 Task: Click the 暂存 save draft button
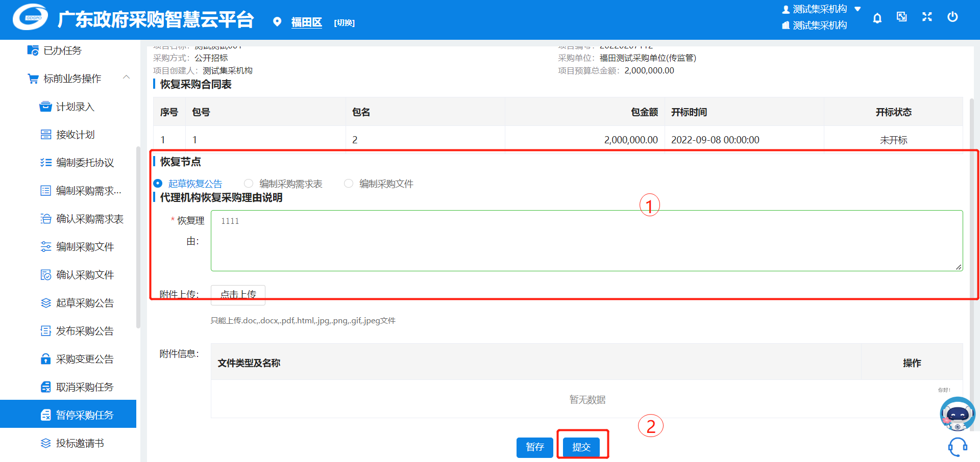pyautogui.click(x=534, y=447)
